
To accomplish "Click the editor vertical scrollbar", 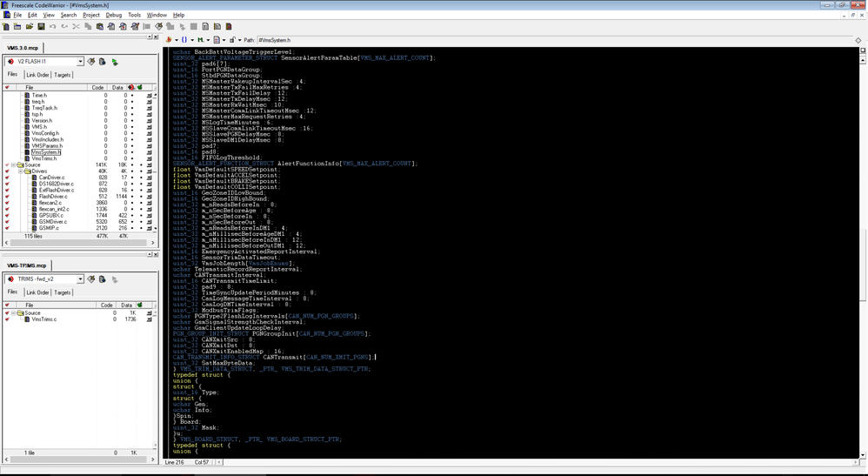I will (863, 256).
